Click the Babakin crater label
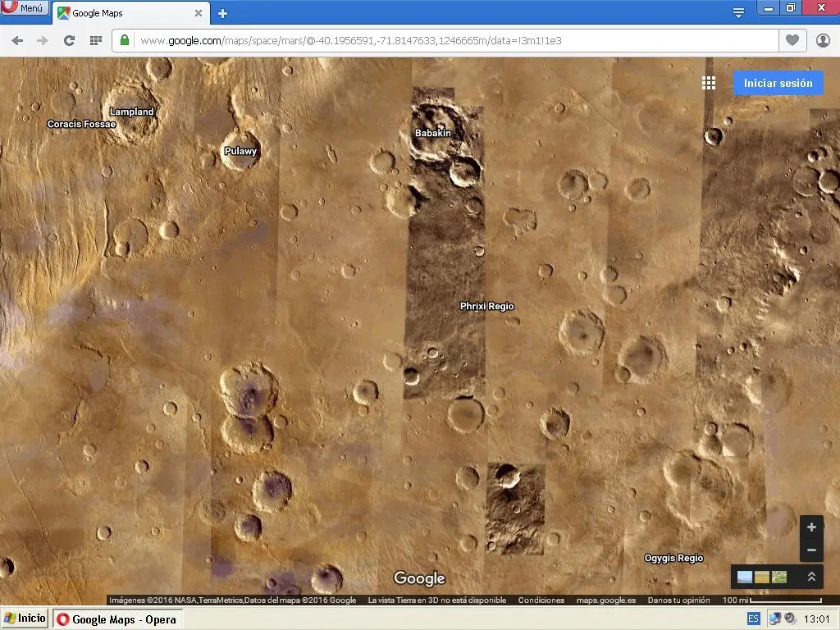 pyautogui.click(x=433, y=133)
